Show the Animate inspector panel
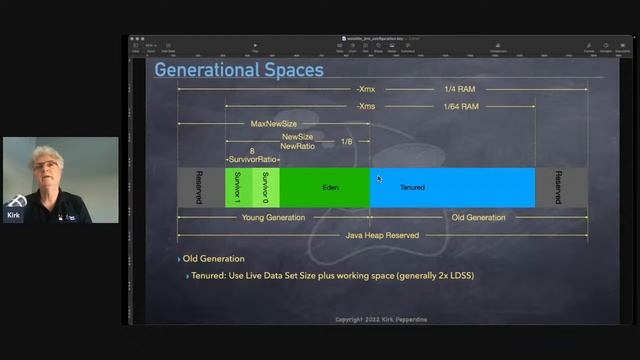The width and height of the screenshot is (640, 360). tap(606, 48)
